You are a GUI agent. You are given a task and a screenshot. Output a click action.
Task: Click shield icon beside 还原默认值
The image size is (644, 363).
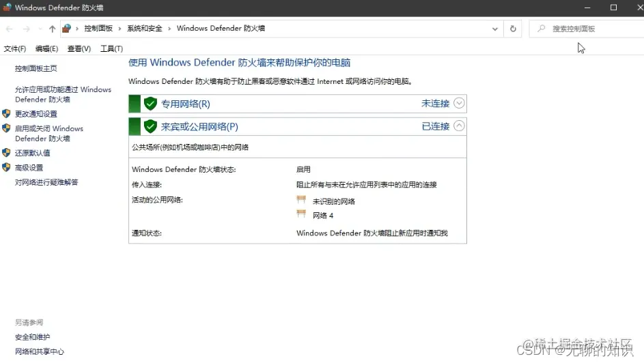click(x=6, y=153)
